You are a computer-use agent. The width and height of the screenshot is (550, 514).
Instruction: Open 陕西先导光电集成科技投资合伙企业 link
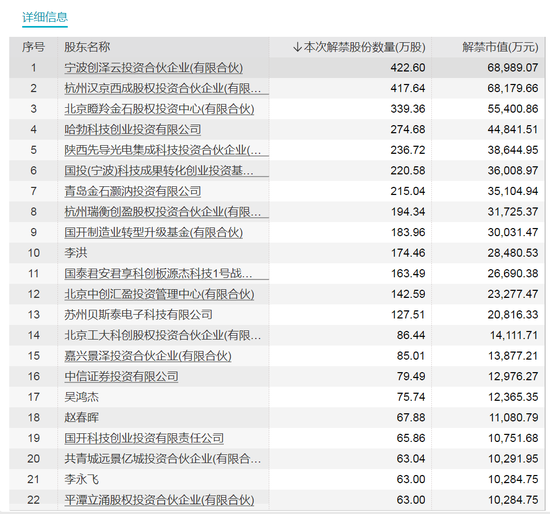coord(163,150)
